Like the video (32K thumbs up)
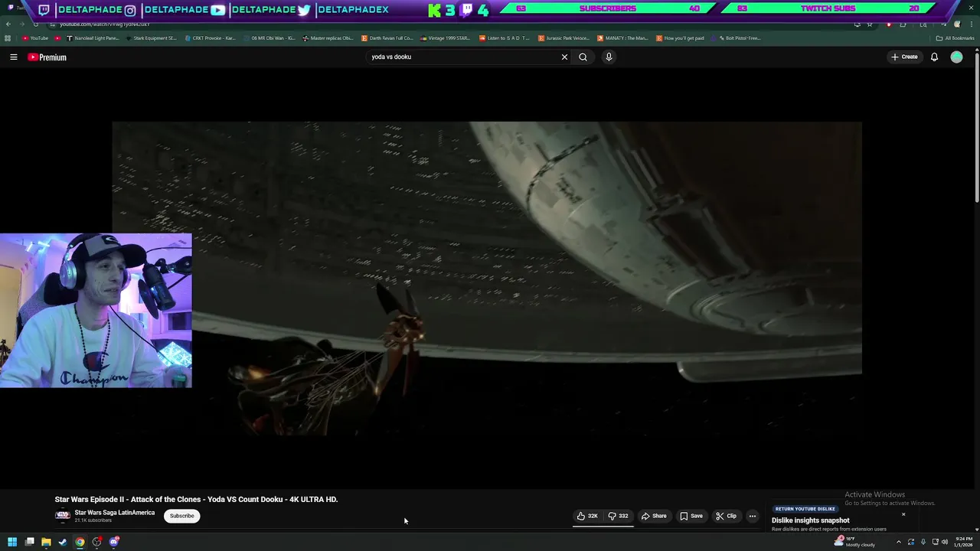Viewport: 980px width, 551px height. (x=587, y=516)
